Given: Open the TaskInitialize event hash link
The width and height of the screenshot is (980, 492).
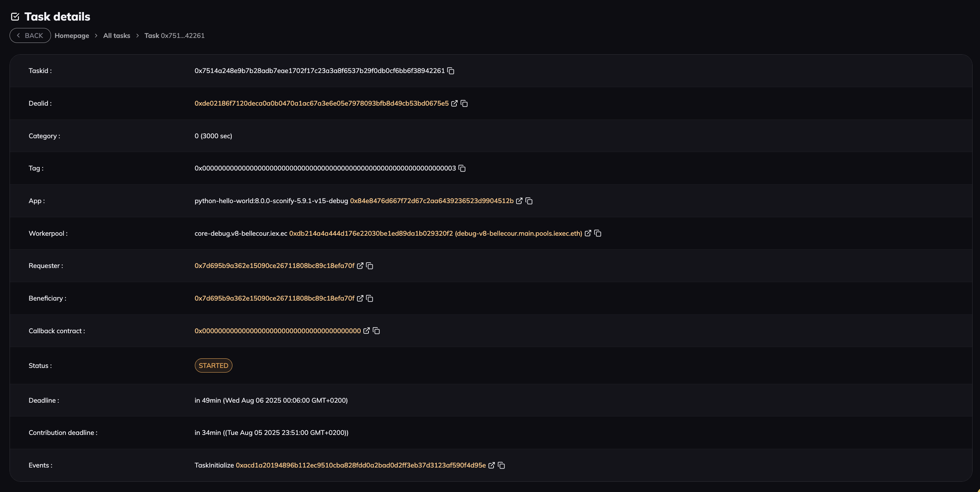Looking at the screenshot, I should click(x=361, y=465).
